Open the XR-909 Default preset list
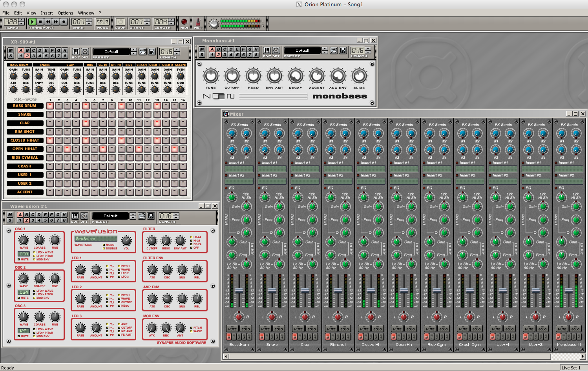 click(111, 51)
